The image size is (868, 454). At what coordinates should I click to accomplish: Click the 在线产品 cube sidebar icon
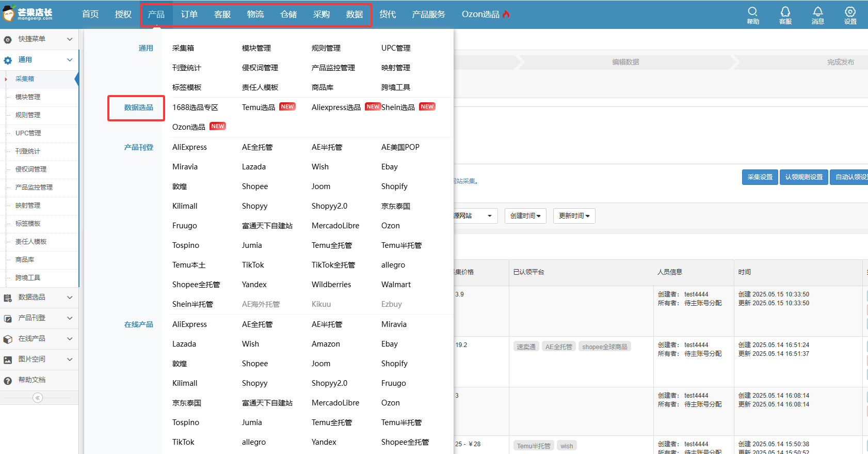click(8, 339)
